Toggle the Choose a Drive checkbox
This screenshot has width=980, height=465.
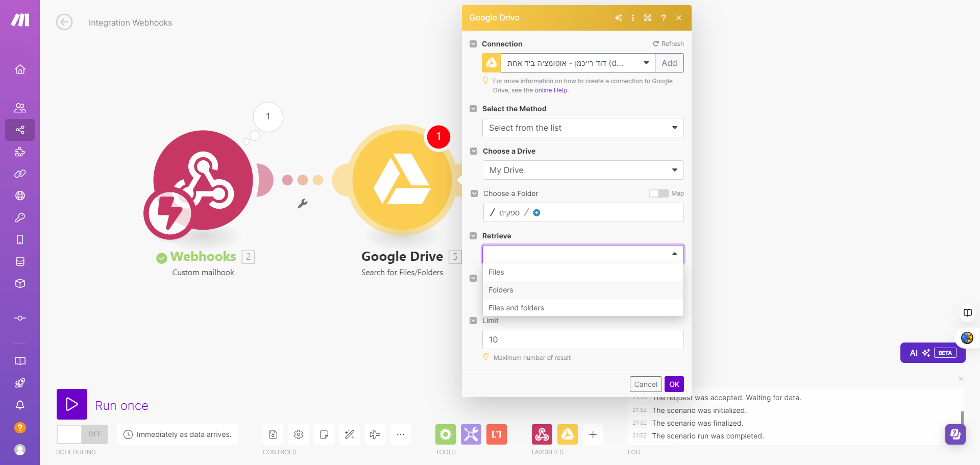[473, 151]
